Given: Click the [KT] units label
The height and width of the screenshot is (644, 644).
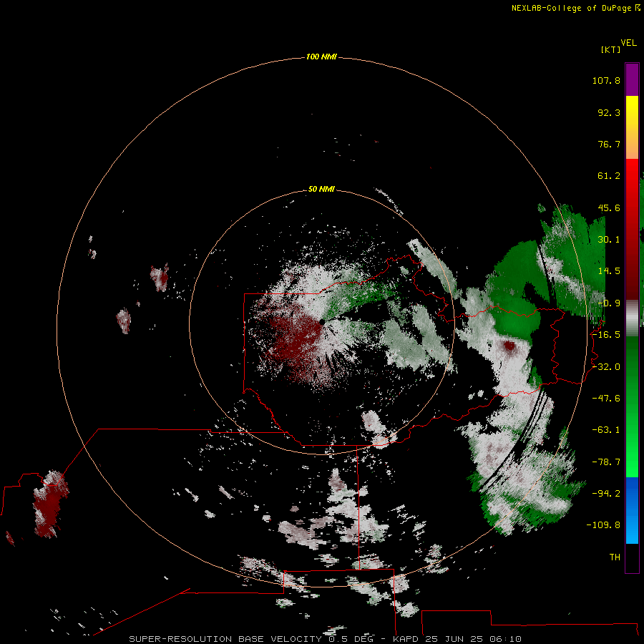Looking at the screenshot, I should point(611,49).
